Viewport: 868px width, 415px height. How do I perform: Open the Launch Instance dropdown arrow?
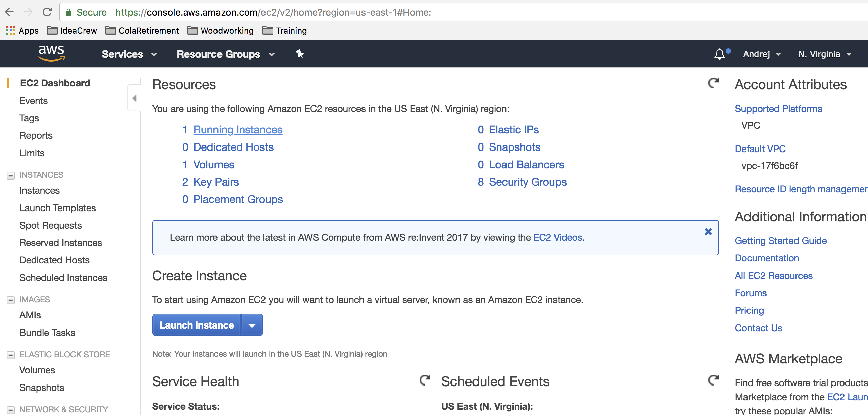click(x=252, y=325)
